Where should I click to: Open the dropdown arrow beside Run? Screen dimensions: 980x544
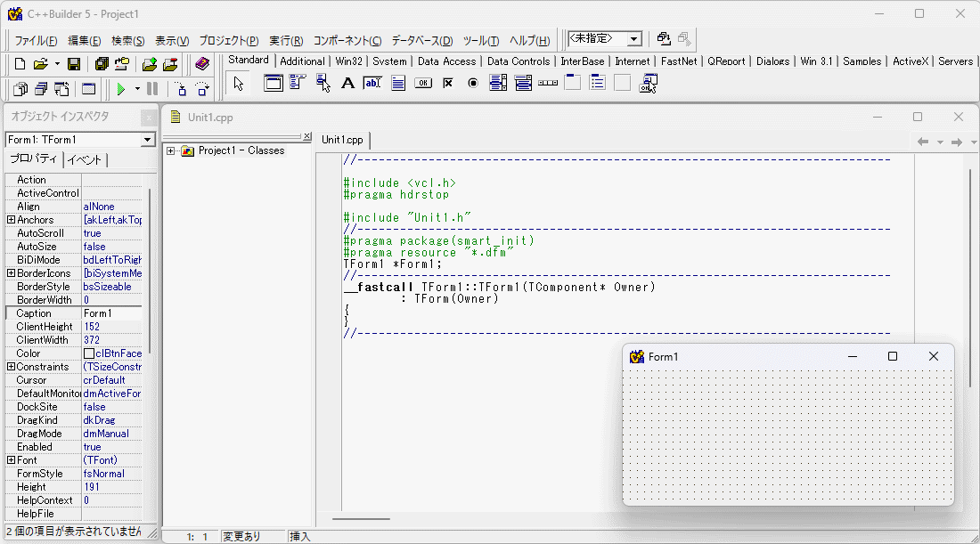137,89
